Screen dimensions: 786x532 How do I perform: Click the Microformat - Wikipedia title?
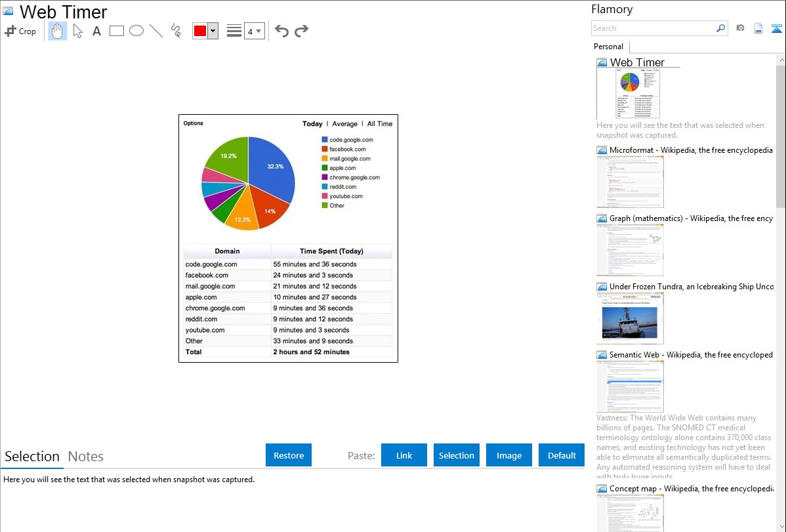point(691,150)
